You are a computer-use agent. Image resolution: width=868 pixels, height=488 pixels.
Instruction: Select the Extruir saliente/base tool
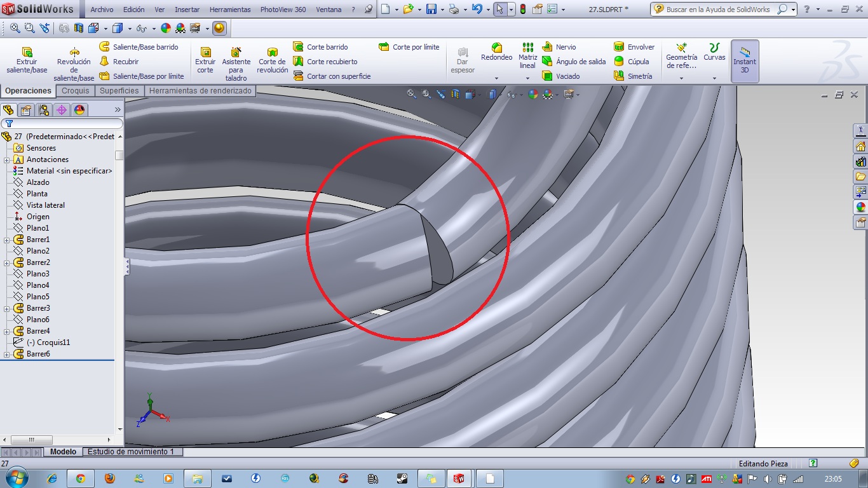click(x=27, y=61)
